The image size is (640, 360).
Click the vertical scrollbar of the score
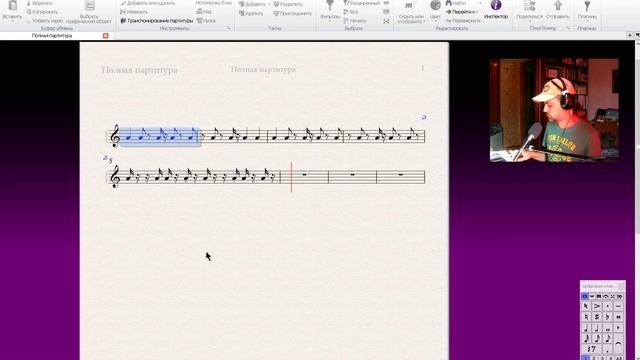pos(638,200)
